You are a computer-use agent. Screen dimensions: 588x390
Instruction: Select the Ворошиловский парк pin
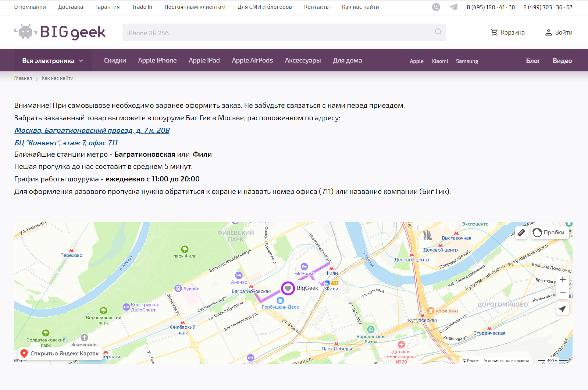click(103, 311)
